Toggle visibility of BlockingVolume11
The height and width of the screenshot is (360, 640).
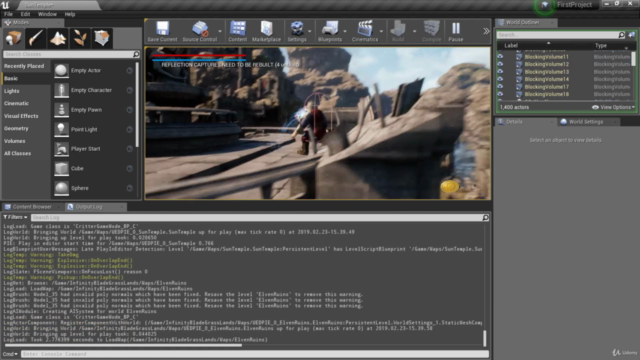500,57
